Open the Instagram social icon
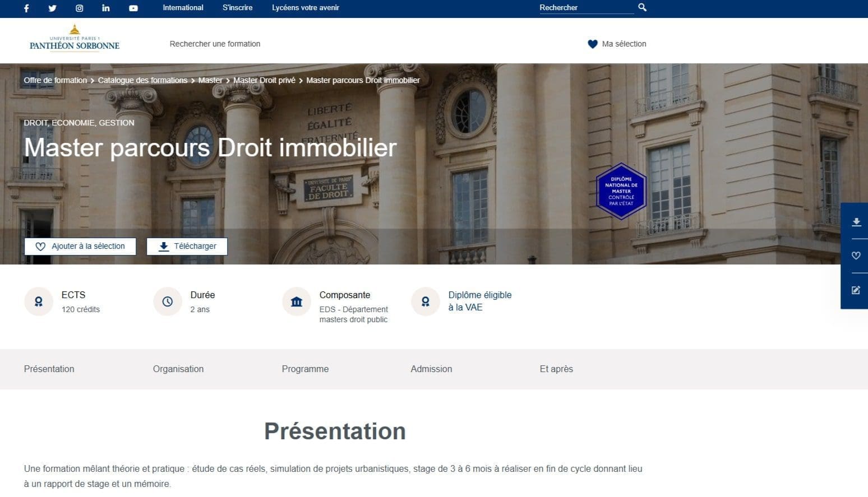This screenshot has width=868, height=497. (80, 8)
